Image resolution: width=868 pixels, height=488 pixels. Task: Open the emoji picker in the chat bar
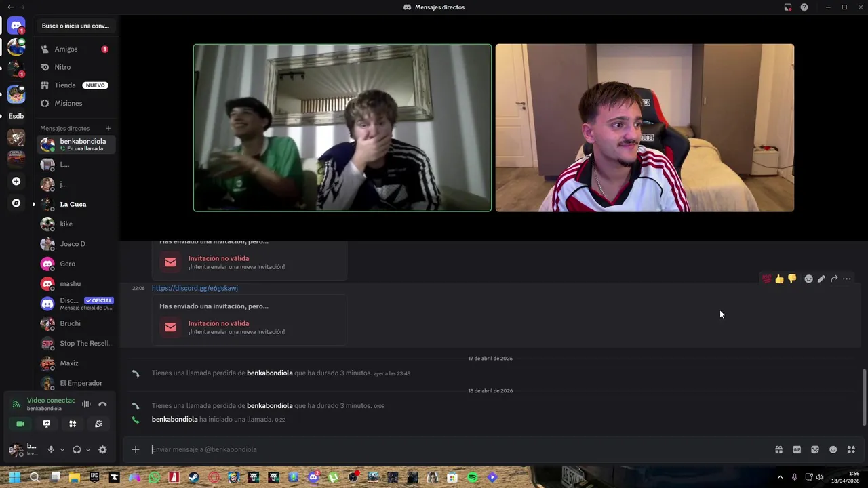(833, 449)
